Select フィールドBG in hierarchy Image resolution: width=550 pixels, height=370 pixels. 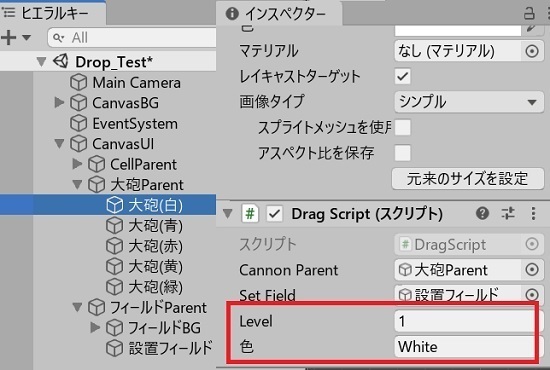tap(165, 328)
